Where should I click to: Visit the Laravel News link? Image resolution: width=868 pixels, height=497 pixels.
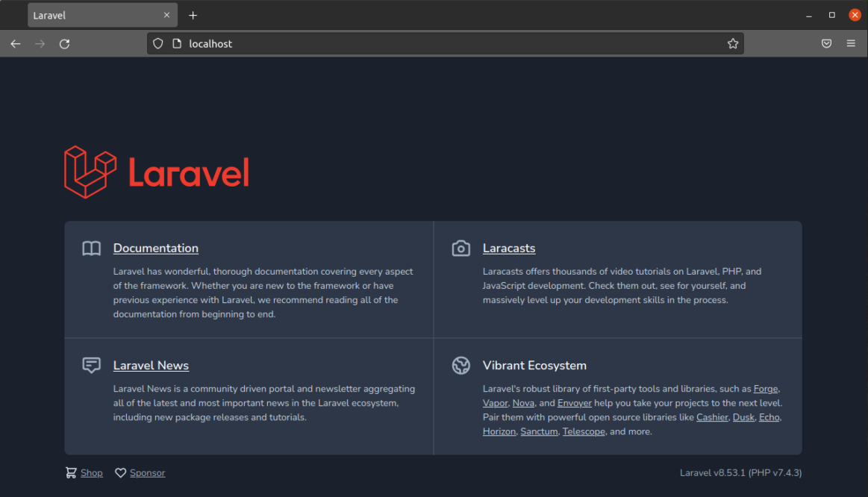(x=151, y=366)
